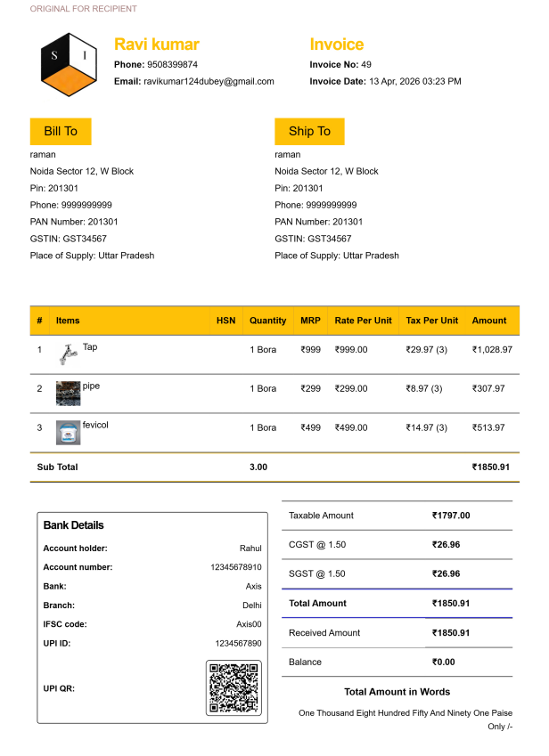This screenshot has width=549, height=756.
Task: Click the Ravi kumar business name
Action: [x=156, y=45]
